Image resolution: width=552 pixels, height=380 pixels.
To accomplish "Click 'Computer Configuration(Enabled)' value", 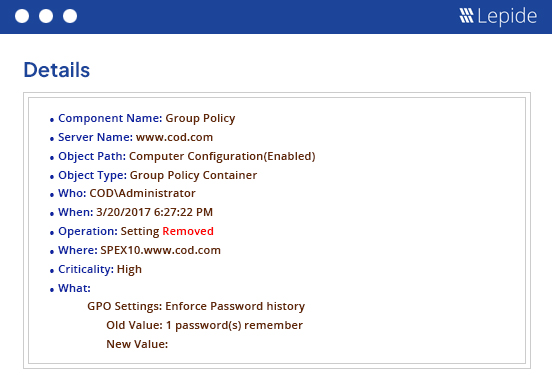I will pos(222,156).
